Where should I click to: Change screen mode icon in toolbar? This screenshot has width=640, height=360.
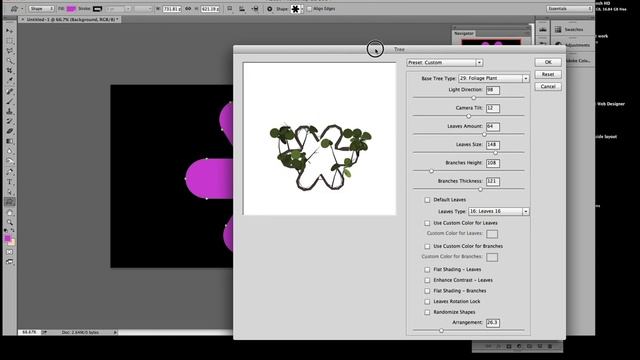point(9,262)
